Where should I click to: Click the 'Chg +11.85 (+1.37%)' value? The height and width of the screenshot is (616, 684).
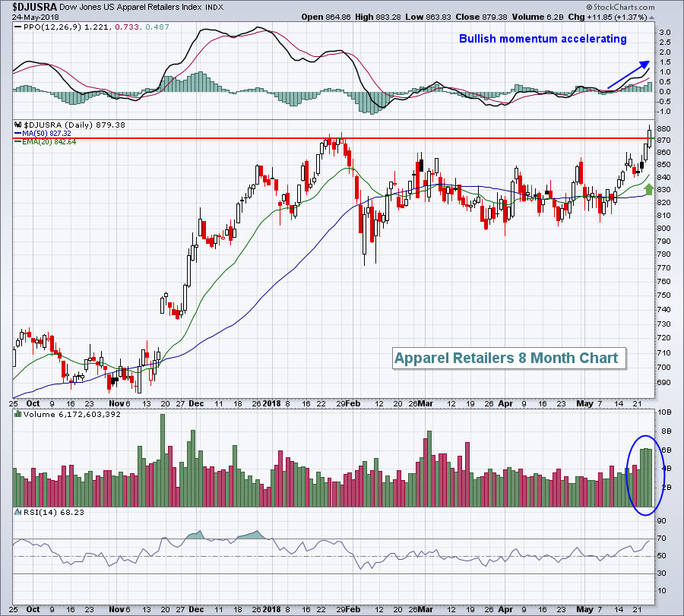pos(607,17)
